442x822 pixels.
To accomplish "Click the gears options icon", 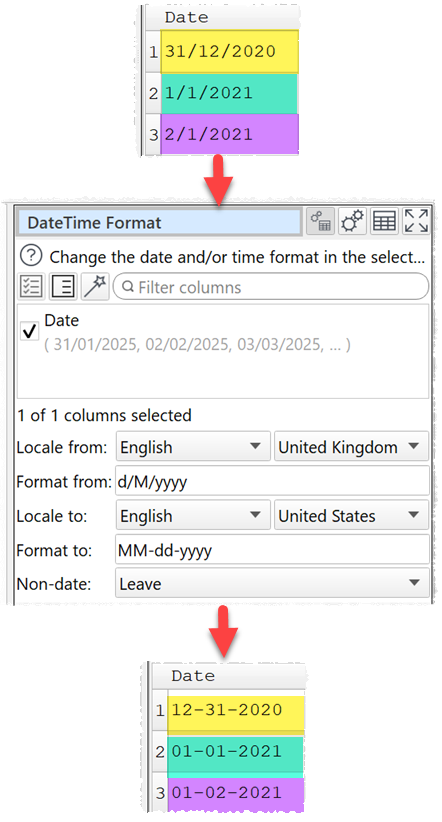I will (x=352, y=221).
